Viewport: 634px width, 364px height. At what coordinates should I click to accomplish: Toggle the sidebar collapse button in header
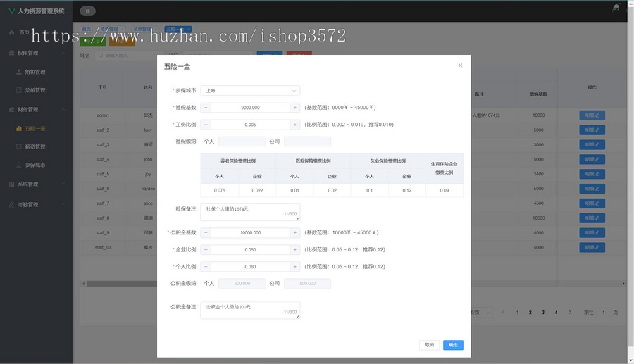(88, 11)
